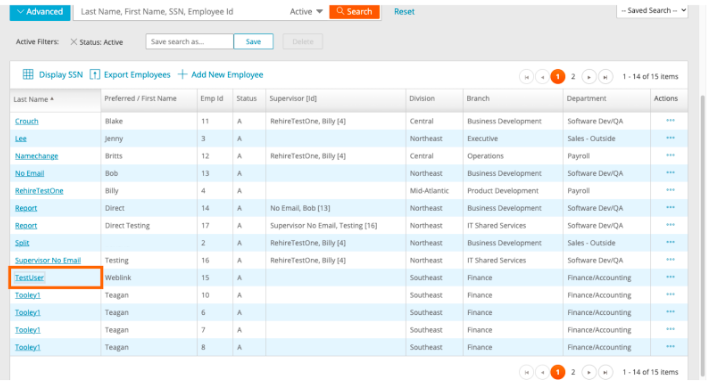Go to last page in bottom pager
Image resolution: width=714 pixels, height=384 pixels.
coord(605,372)
